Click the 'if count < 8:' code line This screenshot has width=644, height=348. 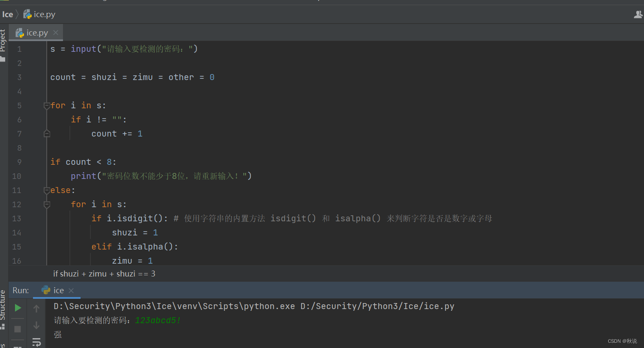coord(84,162)
